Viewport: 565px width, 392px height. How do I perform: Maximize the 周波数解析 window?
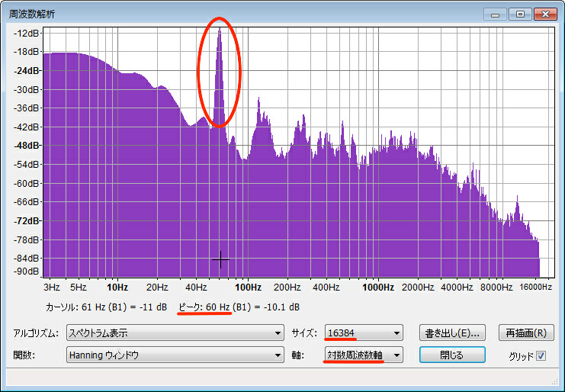(x=520, y=14)
